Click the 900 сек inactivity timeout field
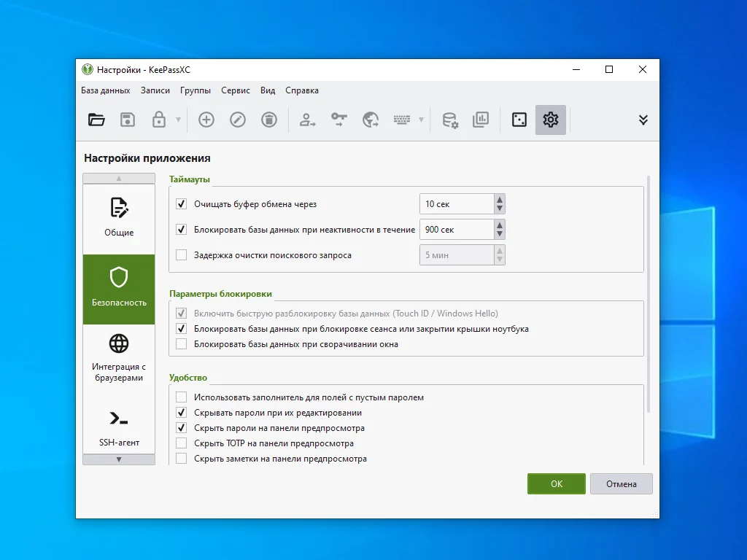This screenshot has height=560, width=747. click(456, 230)
